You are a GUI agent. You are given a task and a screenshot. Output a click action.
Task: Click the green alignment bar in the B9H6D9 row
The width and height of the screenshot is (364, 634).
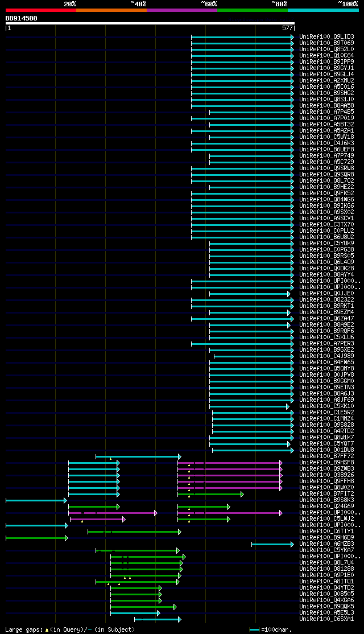(x=37, y=538)
